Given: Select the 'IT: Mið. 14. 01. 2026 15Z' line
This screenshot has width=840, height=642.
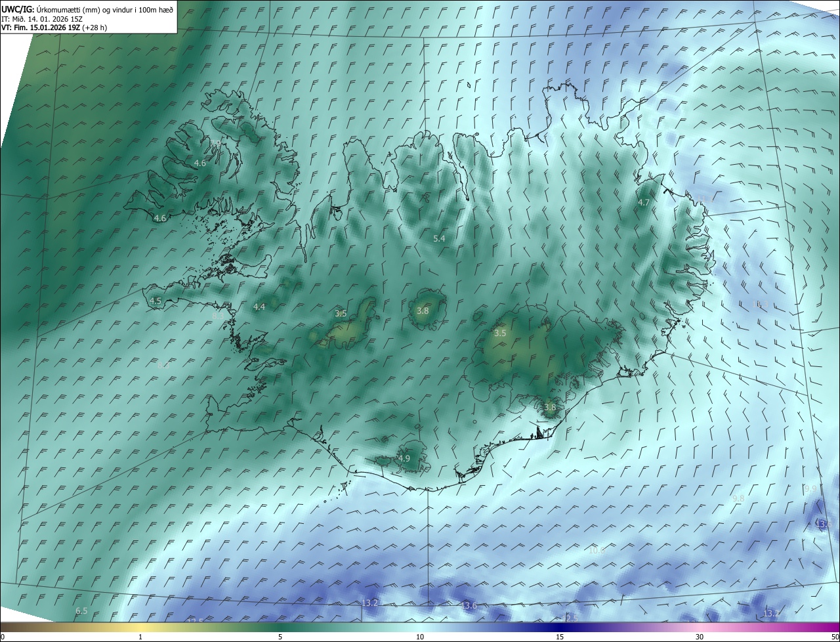Looking at the screenshot, I should (41, 19).
